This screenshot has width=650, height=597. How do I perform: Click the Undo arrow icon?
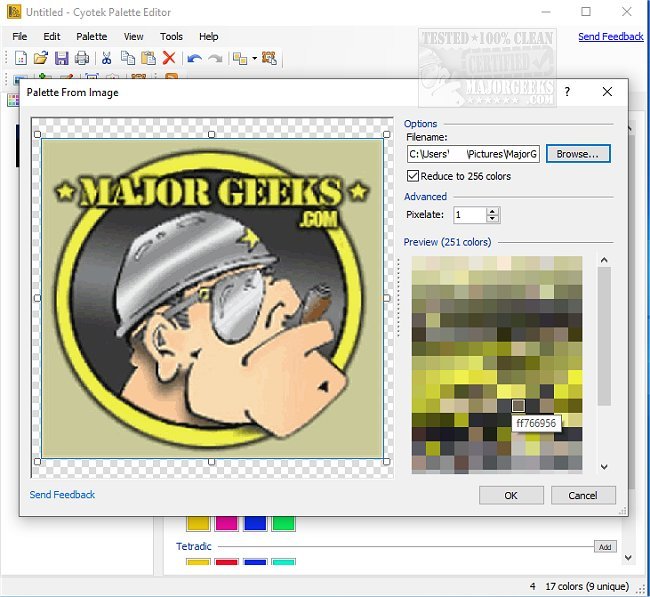click(194, 58)
